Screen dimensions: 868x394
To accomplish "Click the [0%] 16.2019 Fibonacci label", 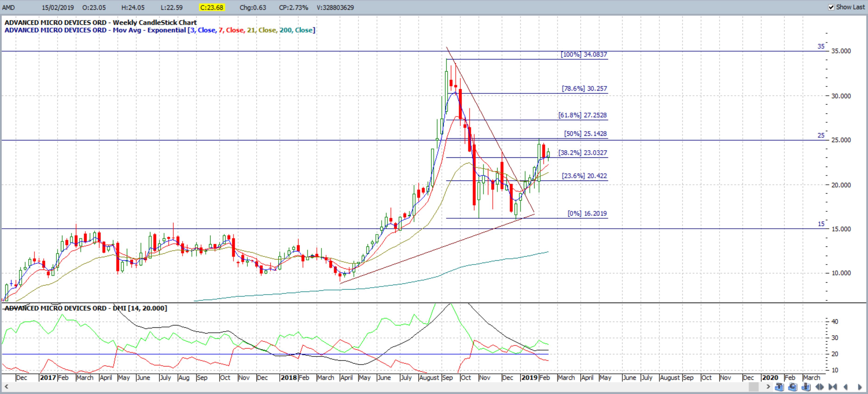I will click(587, 214).
